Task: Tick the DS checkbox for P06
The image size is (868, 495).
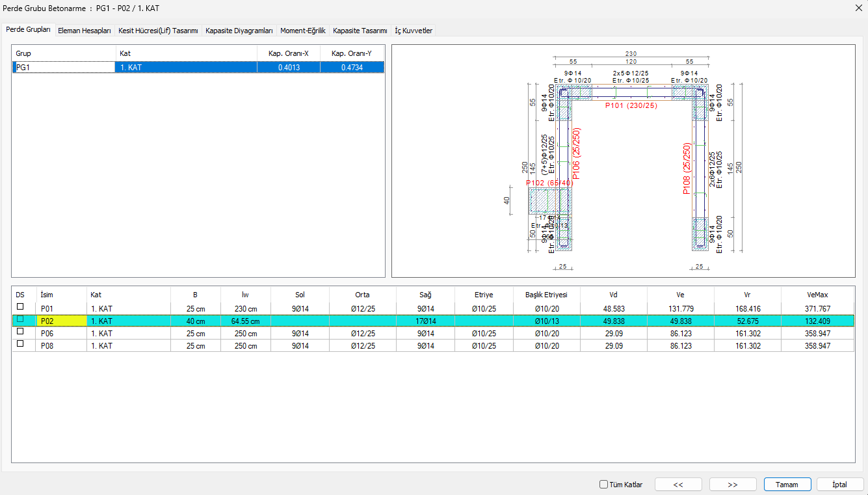Action: pos(20,332)
